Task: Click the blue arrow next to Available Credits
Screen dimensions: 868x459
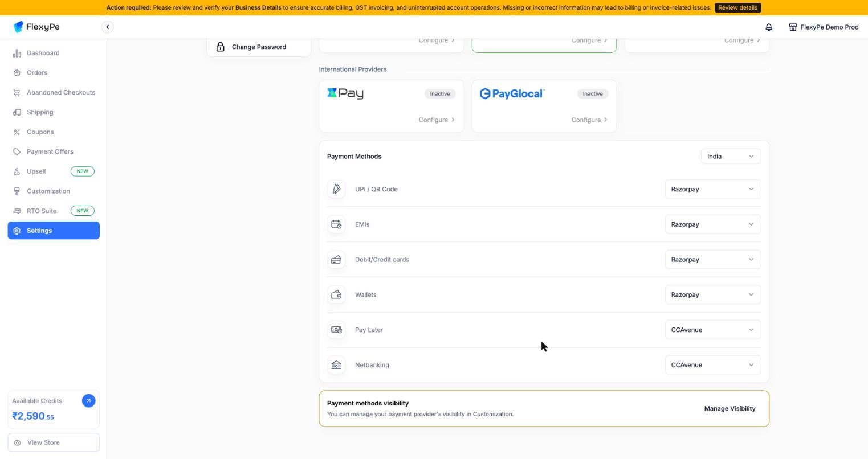Action: pyautogui.click(x=88, y=401)
